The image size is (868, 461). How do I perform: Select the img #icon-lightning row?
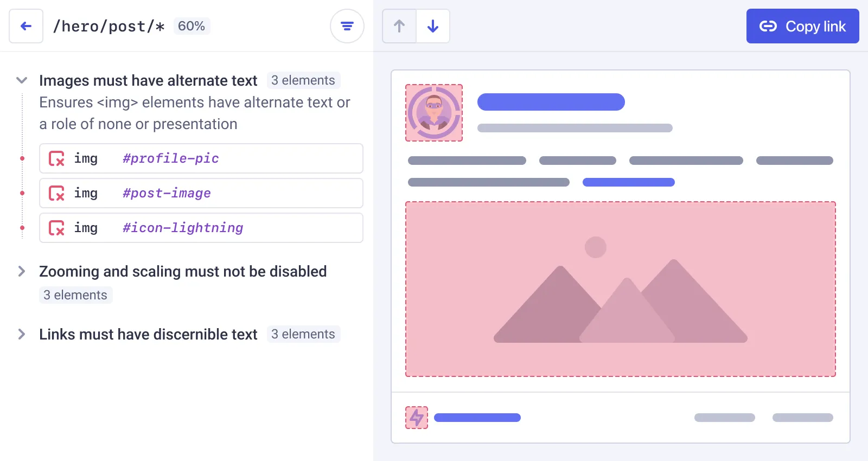(x=201, y=228)
